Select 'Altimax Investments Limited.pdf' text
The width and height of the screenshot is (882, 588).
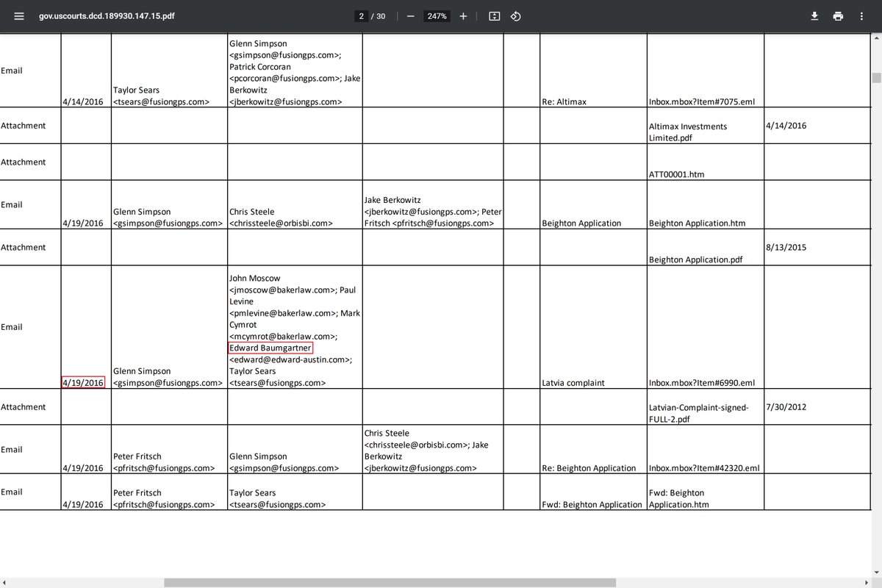687,132
